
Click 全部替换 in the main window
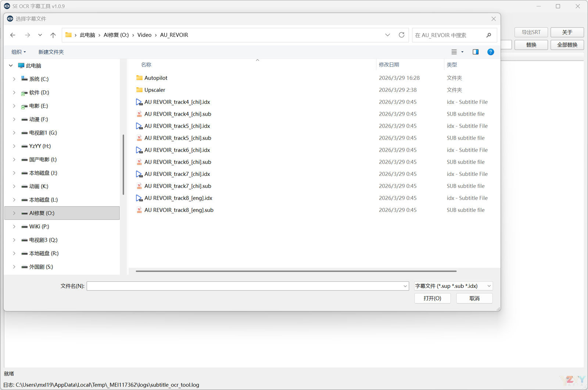(567, 45)
